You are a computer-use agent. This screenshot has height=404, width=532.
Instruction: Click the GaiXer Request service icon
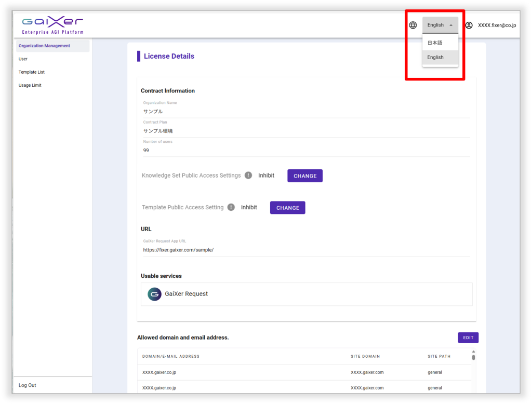pyautogui.click(x=154, y=294)
